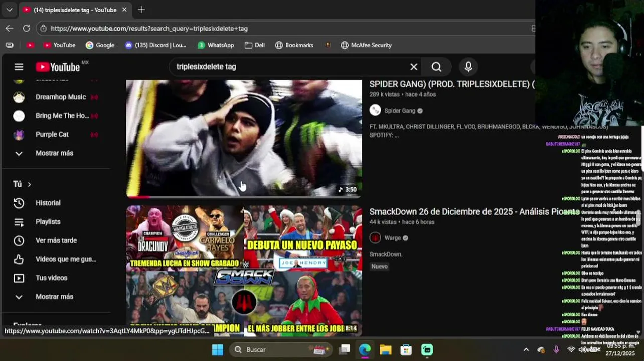Open Microsoft Edge from the taskbar
Image resolution: width=644 pixels, height=361 pixels.
pos(365,349)
